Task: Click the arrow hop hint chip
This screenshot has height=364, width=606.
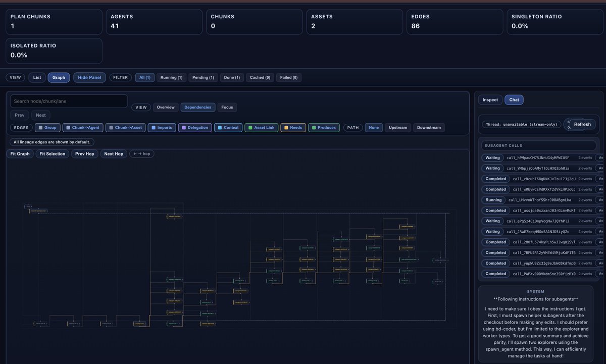Action: coord(142,153)
